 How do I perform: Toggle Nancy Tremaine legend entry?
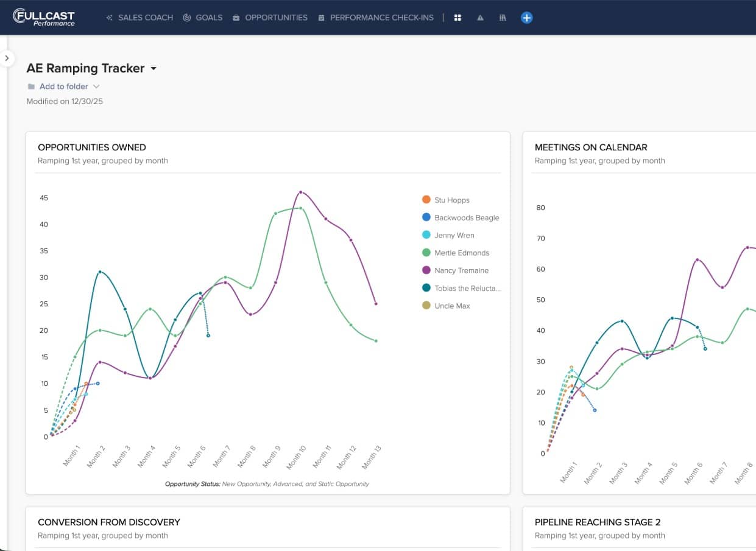(455, 270)
